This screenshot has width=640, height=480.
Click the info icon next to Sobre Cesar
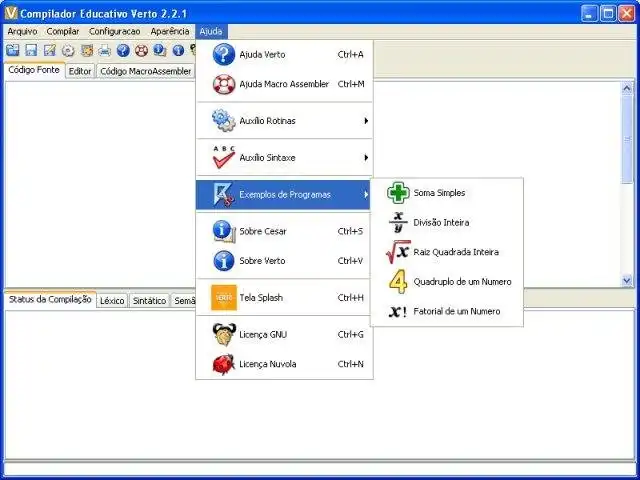[x=224, y=231]
